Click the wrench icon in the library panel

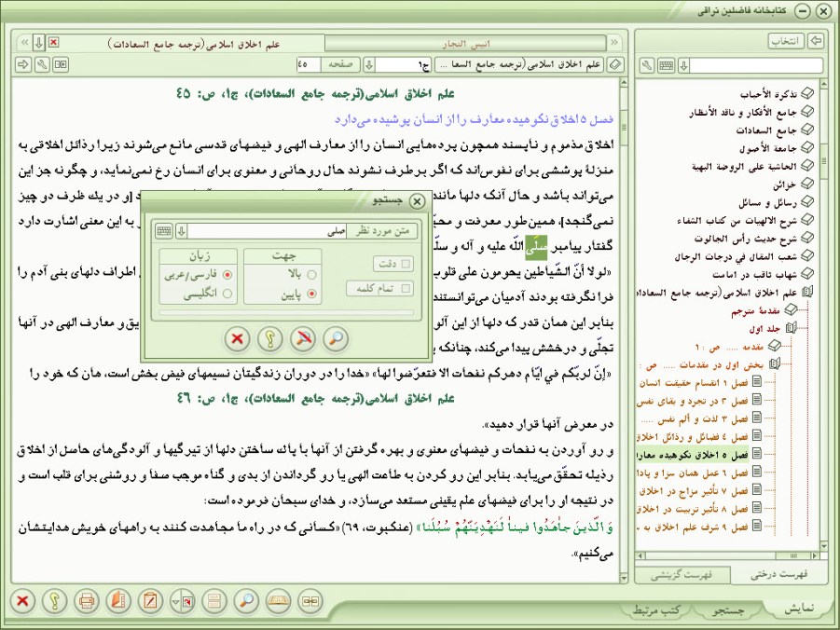pos(647,66)
